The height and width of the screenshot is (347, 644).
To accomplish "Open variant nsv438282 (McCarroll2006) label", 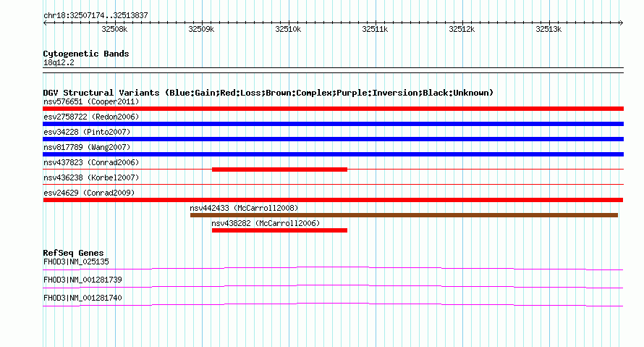I will click(x=266, y=223).
